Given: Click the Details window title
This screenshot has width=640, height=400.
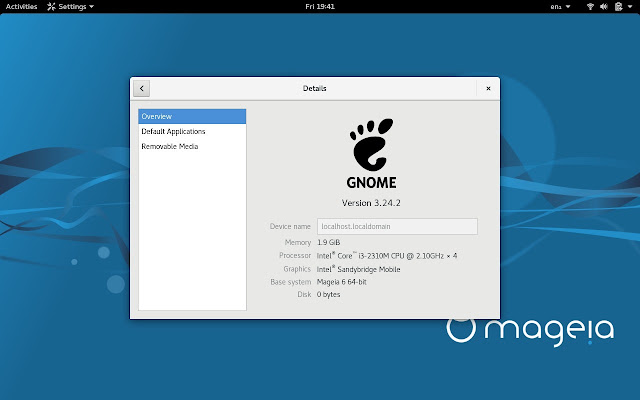Looking at the screenshot, I should [315, 89].
